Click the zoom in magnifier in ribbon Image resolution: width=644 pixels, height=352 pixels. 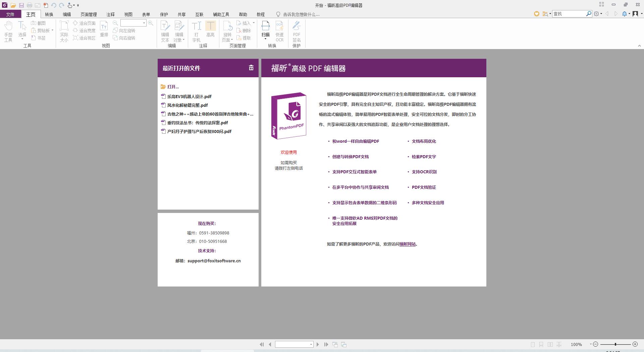(x=151, y=23)
